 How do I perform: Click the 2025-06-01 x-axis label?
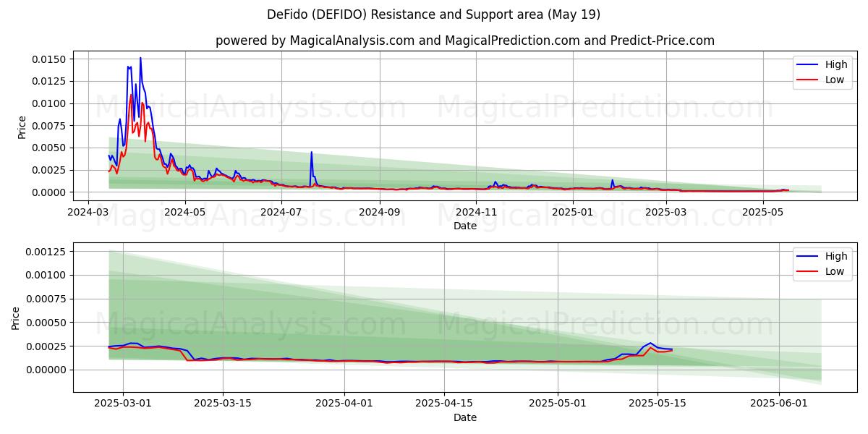(x=780, y=404)
